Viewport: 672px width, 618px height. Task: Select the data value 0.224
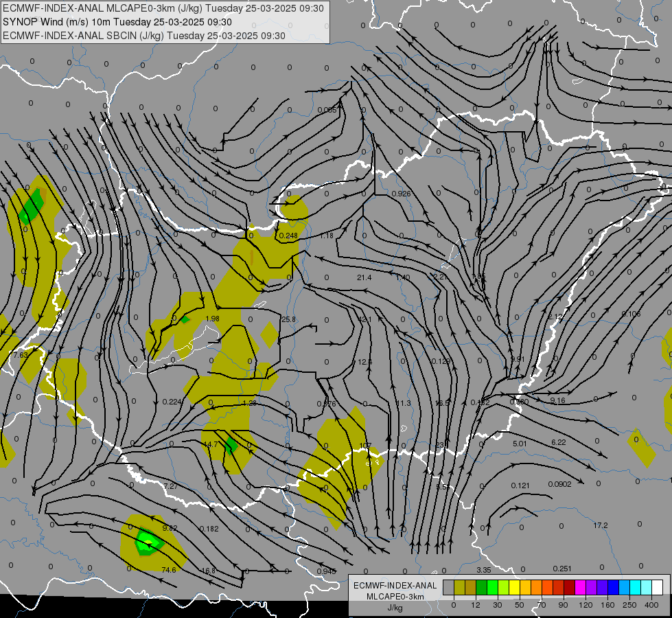(172, 402)
